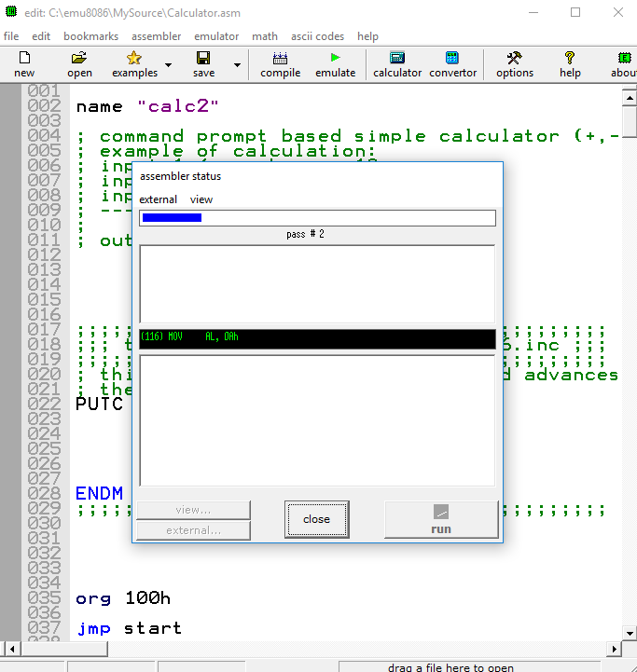The width and height of the screenshot is (637, 672).
Task: Click the external... button in dialog
Action: pos(193,530)
